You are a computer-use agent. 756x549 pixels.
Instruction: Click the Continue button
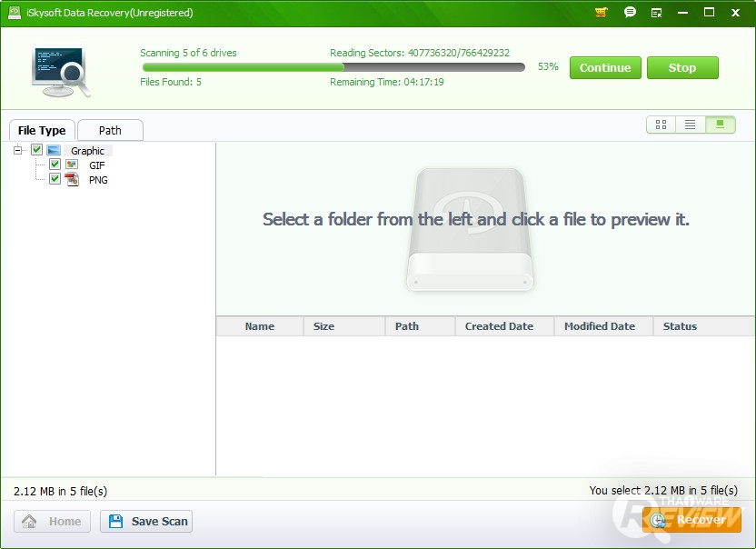click(x=605, y=67)
